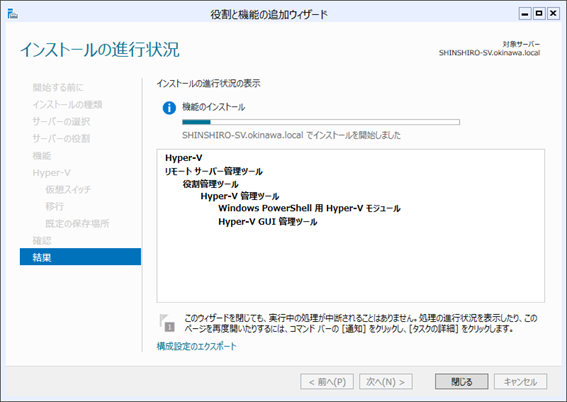Screen dimensions: 567x402
Task: Click the 閉じる button
Action: click(461, 382)
